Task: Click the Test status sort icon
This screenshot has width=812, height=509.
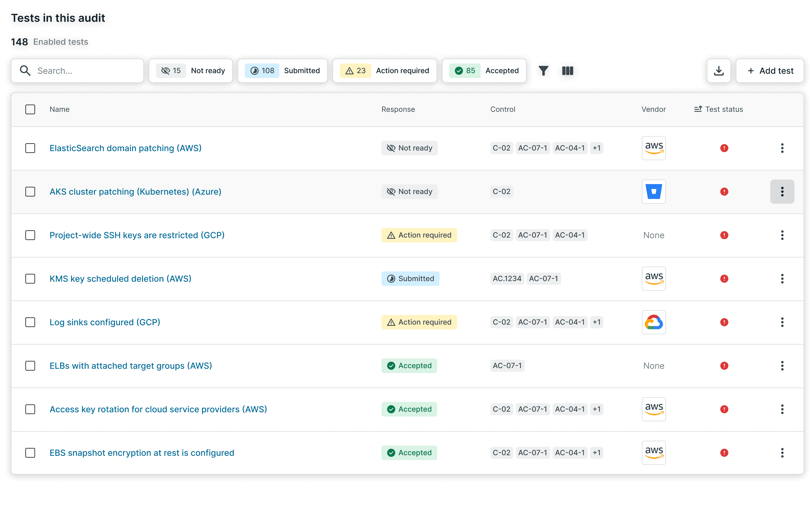Action: pos(698,109)
